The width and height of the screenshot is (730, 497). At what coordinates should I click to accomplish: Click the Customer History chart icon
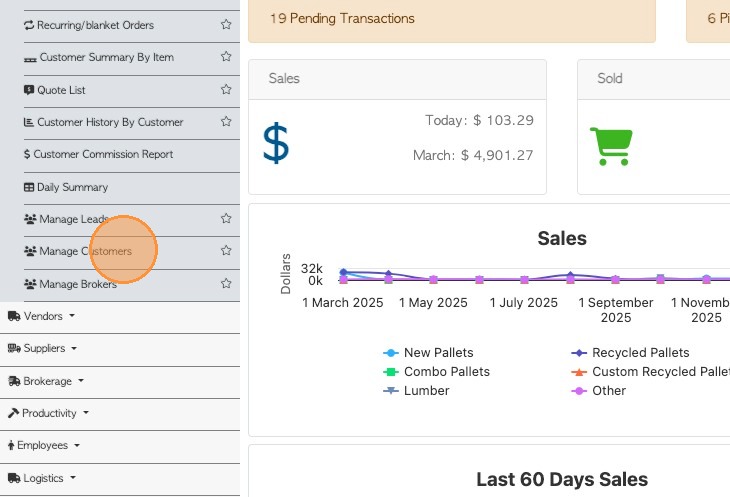tap(29, 122)
